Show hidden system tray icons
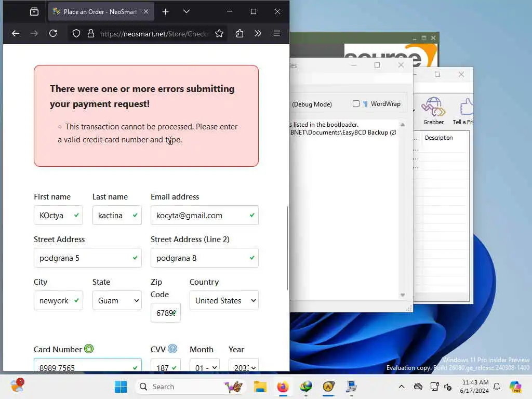The image size is (532, 399). (x=402, y=387)
